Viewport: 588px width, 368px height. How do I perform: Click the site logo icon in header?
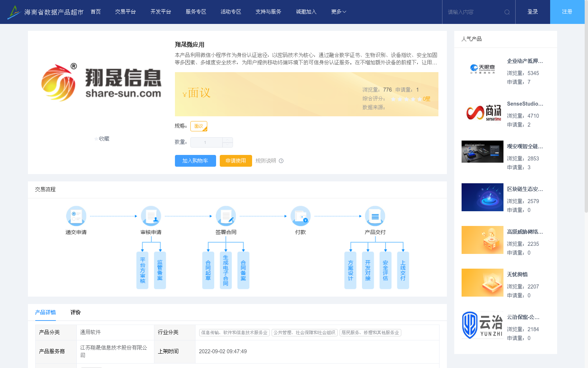pyautogui.click(x=14, y=12)
